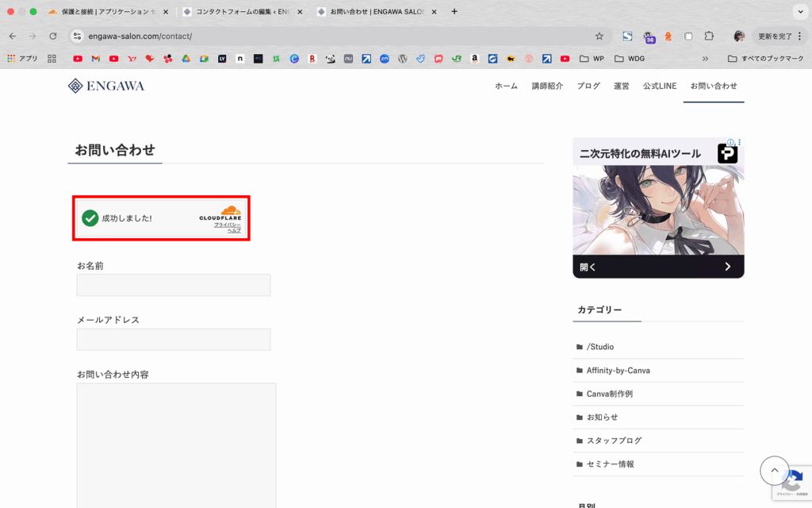Bookmark this page with the star icon
The width and height of the screenshot is (812, 508).
point(599,37)
